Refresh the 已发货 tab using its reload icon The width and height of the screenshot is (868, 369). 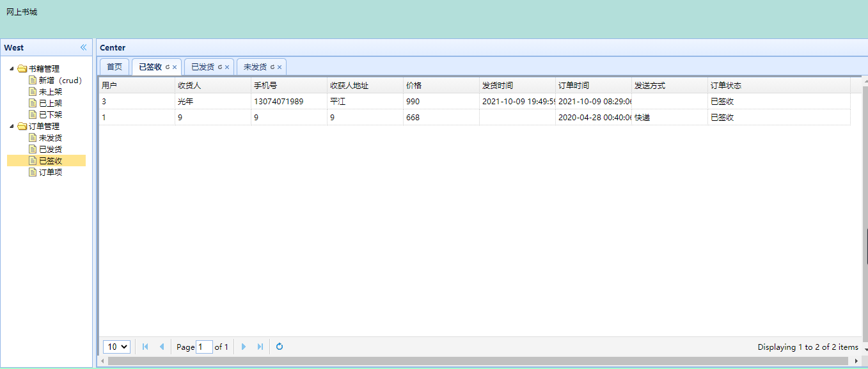221,67
